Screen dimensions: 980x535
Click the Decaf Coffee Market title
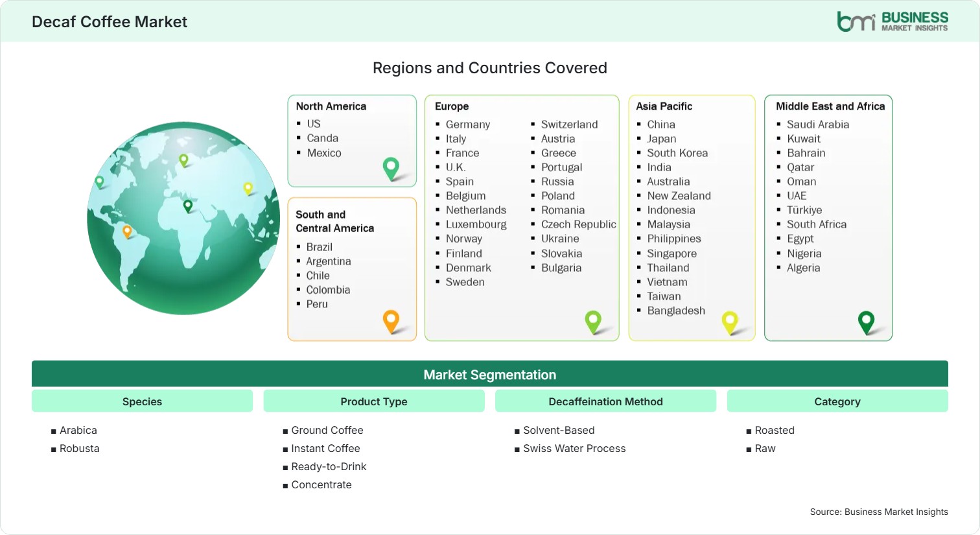(x=110, y=22)
